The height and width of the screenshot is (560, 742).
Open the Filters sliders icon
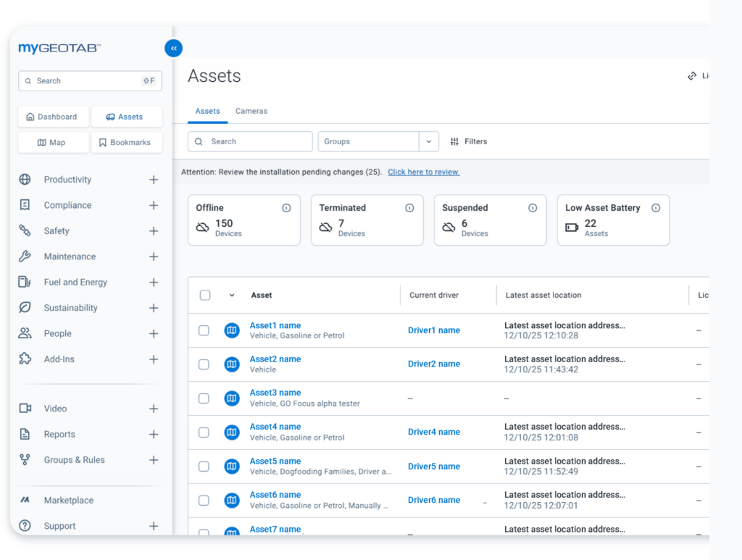coord(454,142)
